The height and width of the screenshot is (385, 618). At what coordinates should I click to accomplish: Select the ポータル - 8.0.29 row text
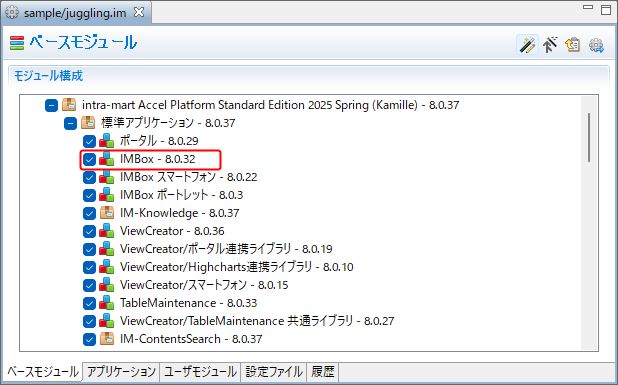point(159,141)
